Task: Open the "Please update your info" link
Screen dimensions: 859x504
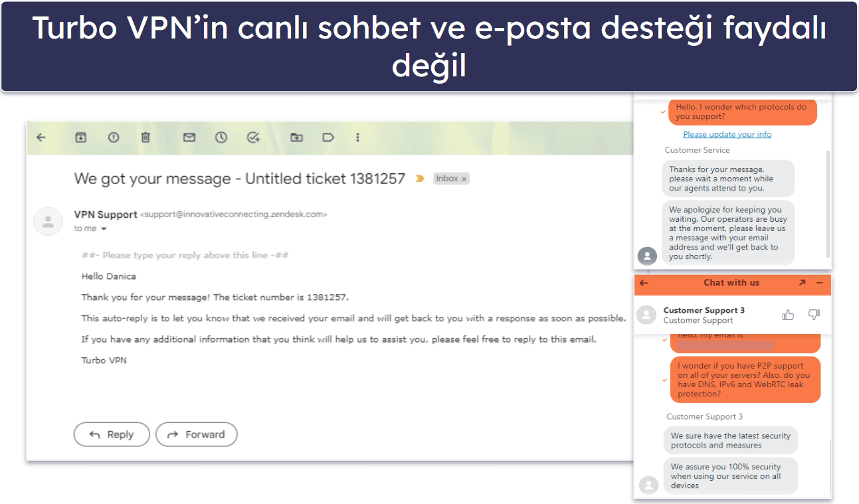Action: click(x=727, y=134)
